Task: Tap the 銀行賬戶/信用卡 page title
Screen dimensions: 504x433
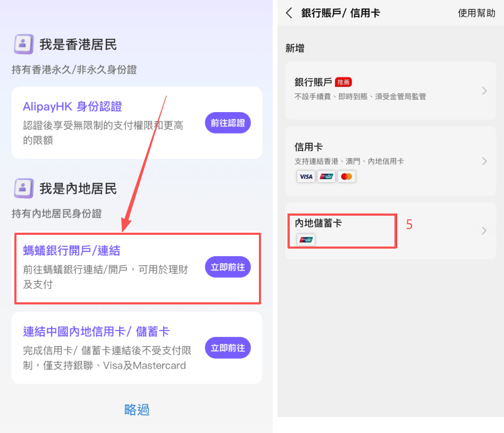Action: 340,13
